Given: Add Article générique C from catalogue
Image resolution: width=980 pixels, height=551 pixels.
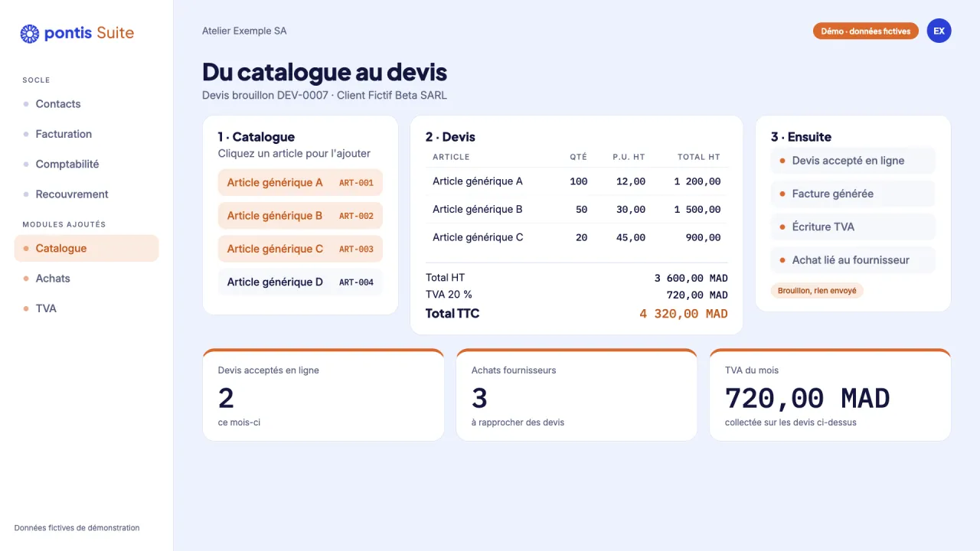Looking at the screenshot, I should [300, 249].
